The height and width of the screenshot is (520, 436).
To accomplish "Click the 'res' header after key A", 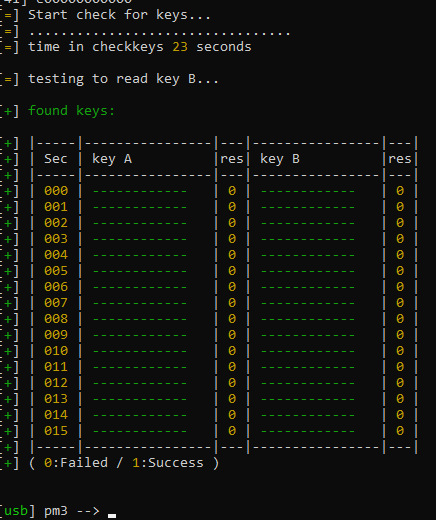I will pos(232,159).
